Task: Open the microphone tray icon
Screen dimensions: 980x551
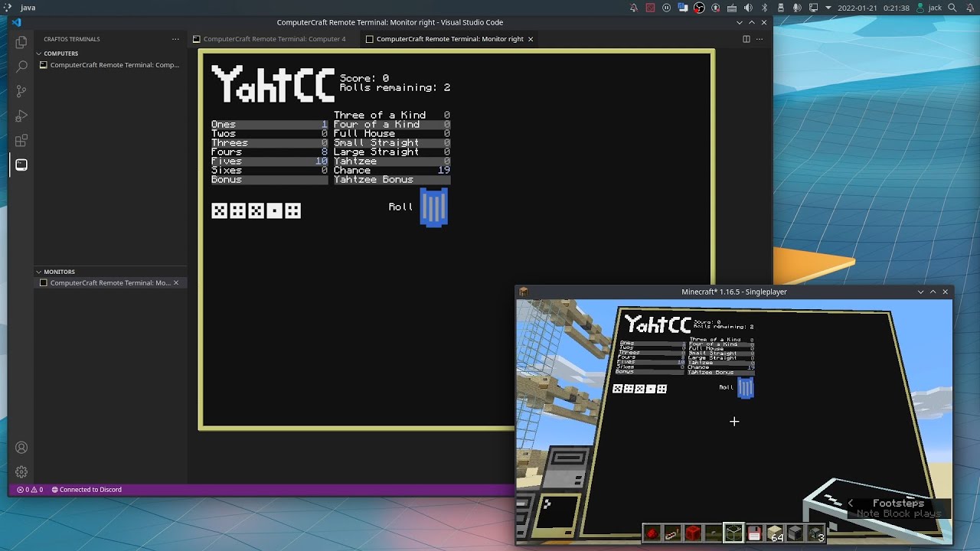Action: pos(797,8)
